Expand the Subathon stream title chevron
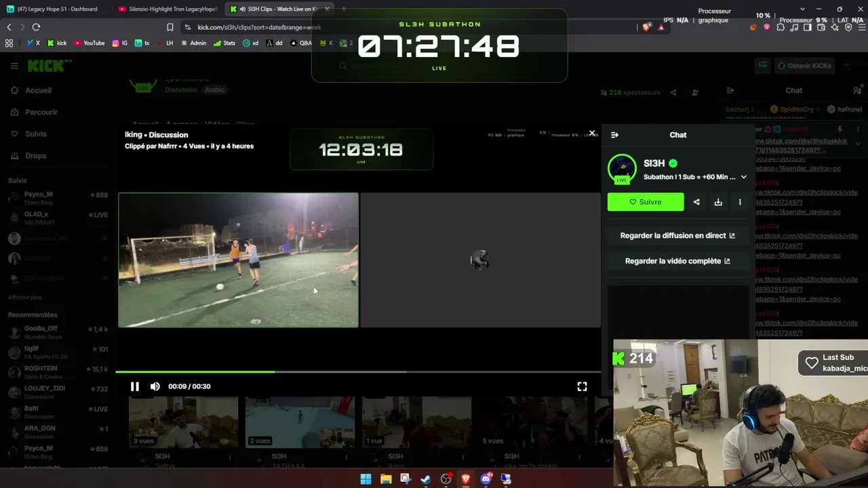Screen dimensions: 868x488 tap(744, 177)
